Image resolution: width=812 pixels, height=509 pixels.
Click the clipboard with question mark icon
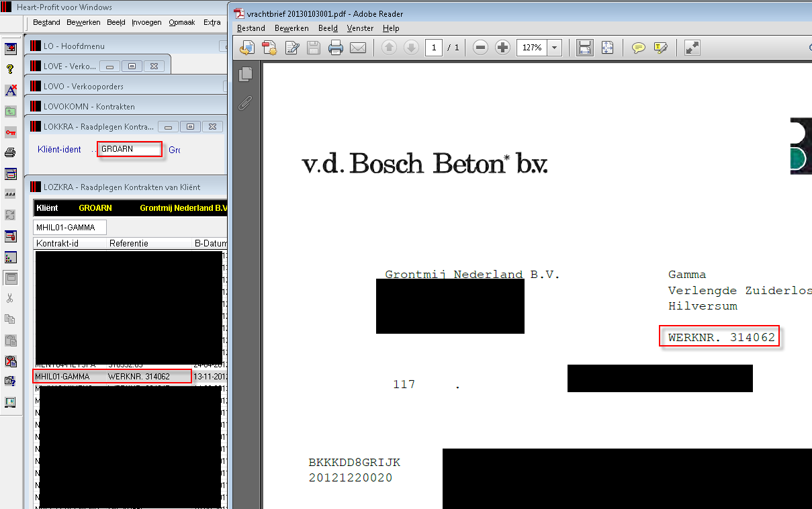pyautogui.click(x=11, y=381)
